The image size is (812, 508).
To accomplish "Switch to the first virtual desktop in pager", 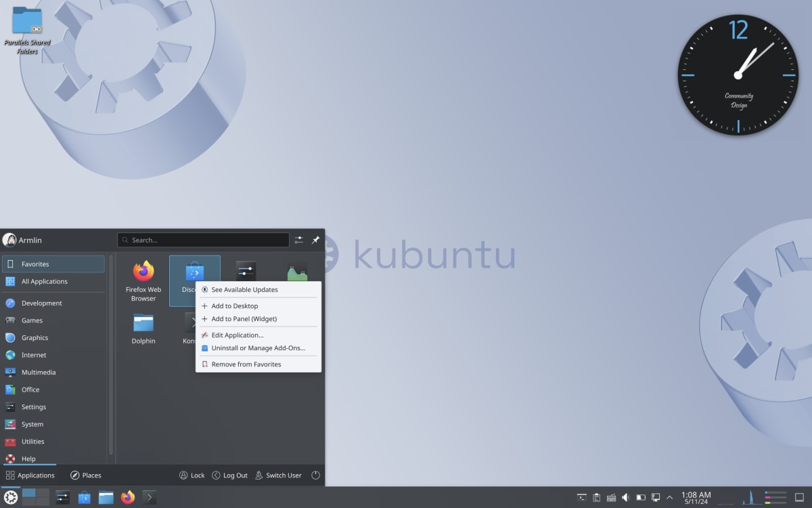I will point(29,493).
